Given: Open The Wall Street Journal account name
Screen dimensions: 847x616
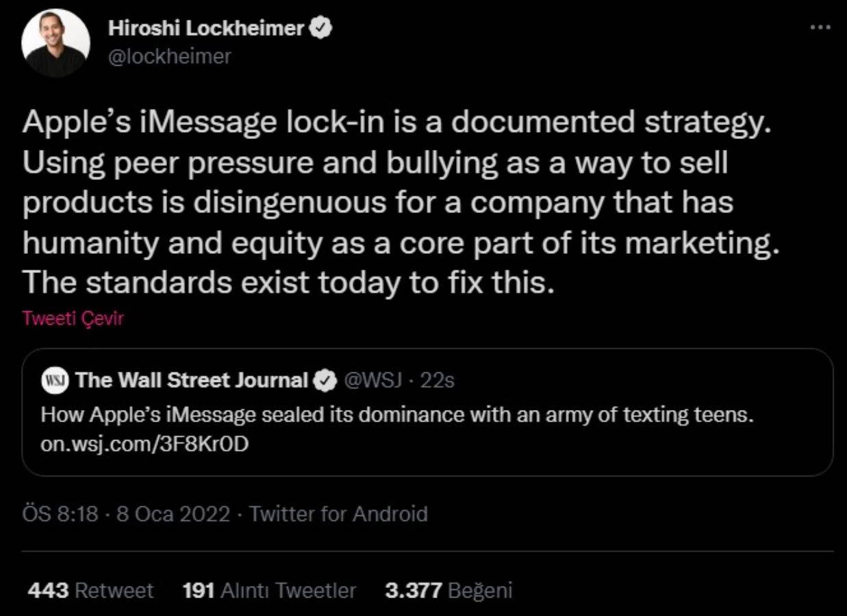Looking at the screenshot, I should tap(192, 380).
